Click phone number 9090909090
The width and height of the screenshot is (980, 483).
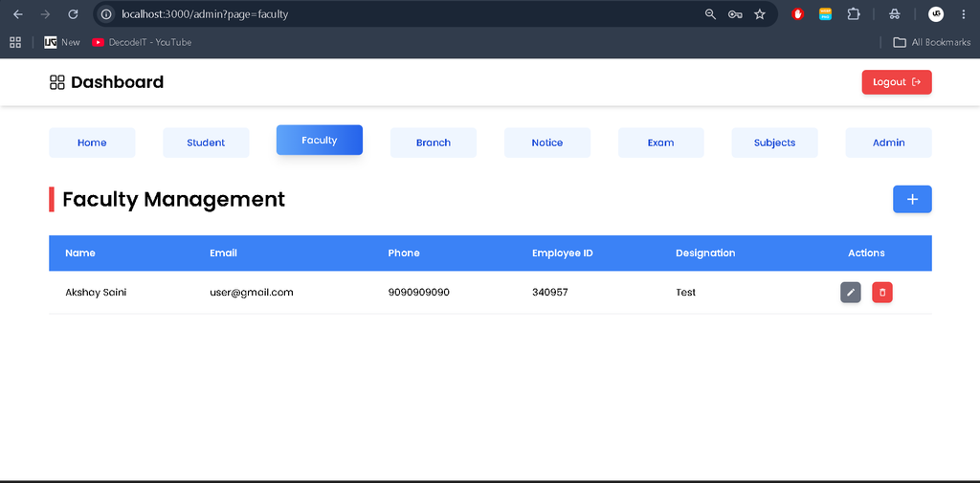click(x=419, y=292)
